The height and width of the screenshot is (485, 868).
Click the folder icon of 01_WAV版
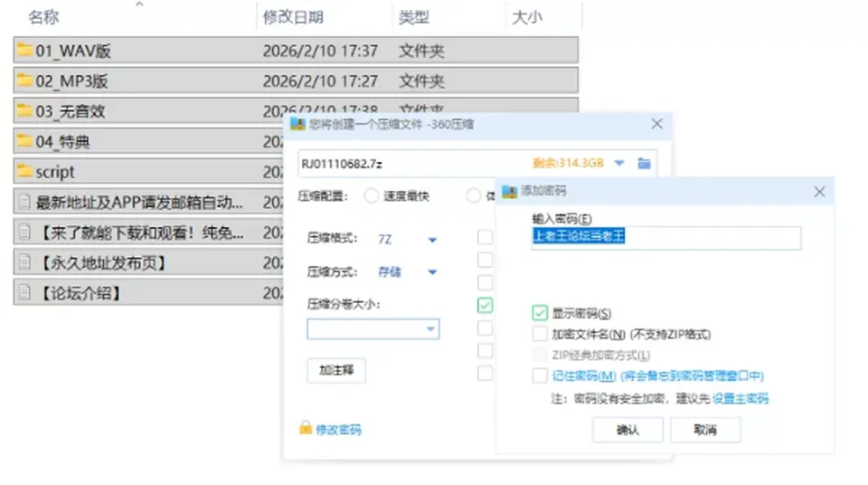coord(24,51)
